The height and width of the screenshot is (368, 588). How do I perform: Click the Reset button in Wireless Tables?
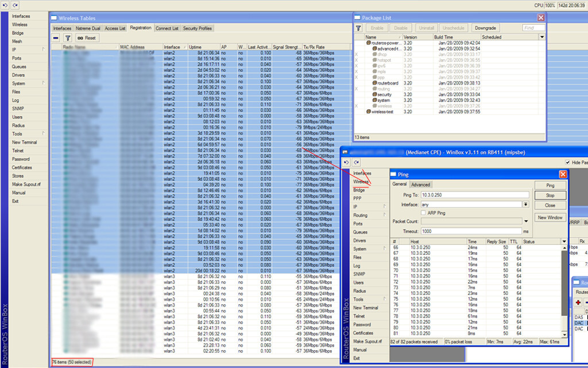[x=87, y=38]
